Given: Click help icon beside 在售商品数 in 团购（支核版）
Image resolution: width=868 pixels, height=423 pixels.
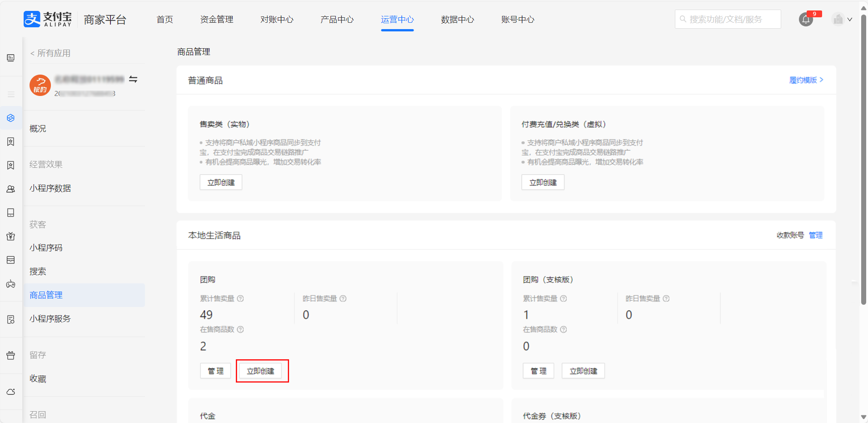Looking at the screenshot, I should [x=564, y=329].
